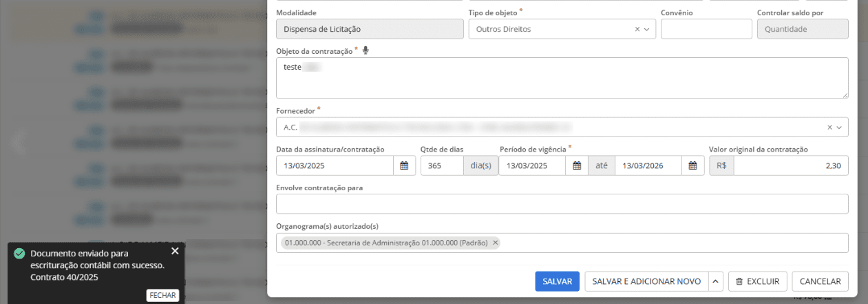Open calendar for vigência end date 13/03/2026
This screenshot has width=868, height=304.
[x=693, y=165]
